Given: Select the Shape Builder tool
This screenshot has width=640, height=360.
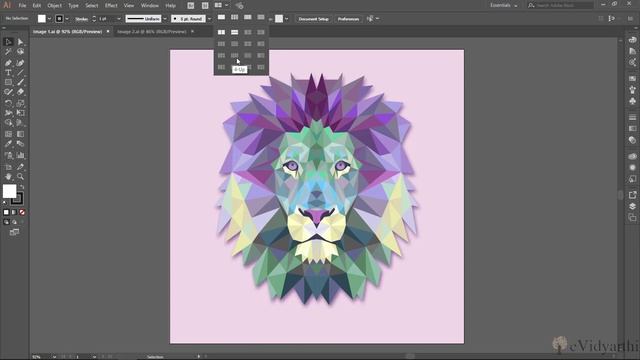Looking at the screenshot, I should tap(8, 123).
